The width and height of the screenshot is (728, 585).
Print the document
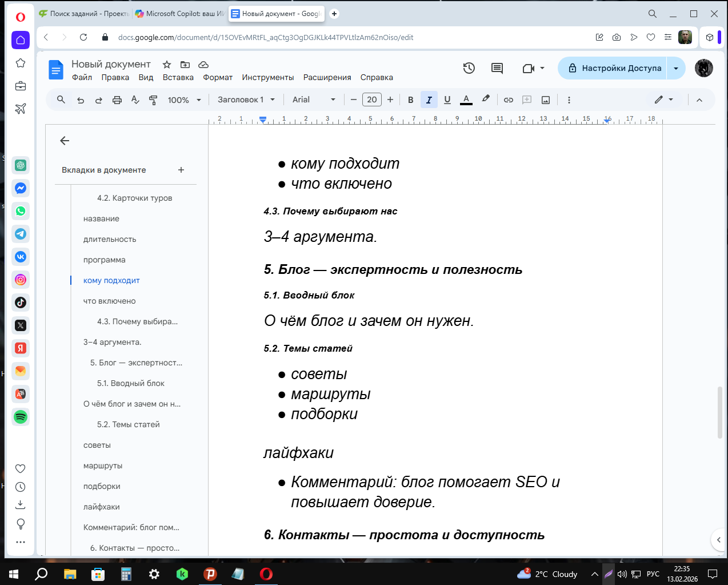117,100
